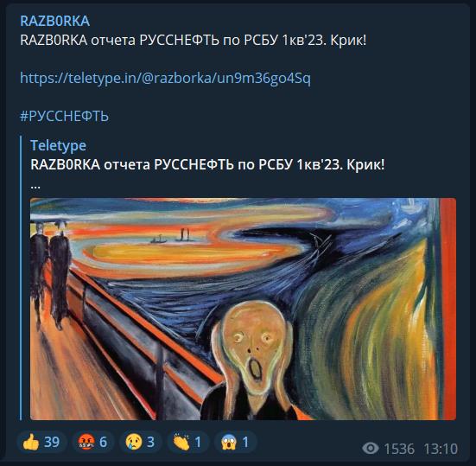
Task: Open the teletype.in/@razborka article link
Action: click(x=165, y=78)
